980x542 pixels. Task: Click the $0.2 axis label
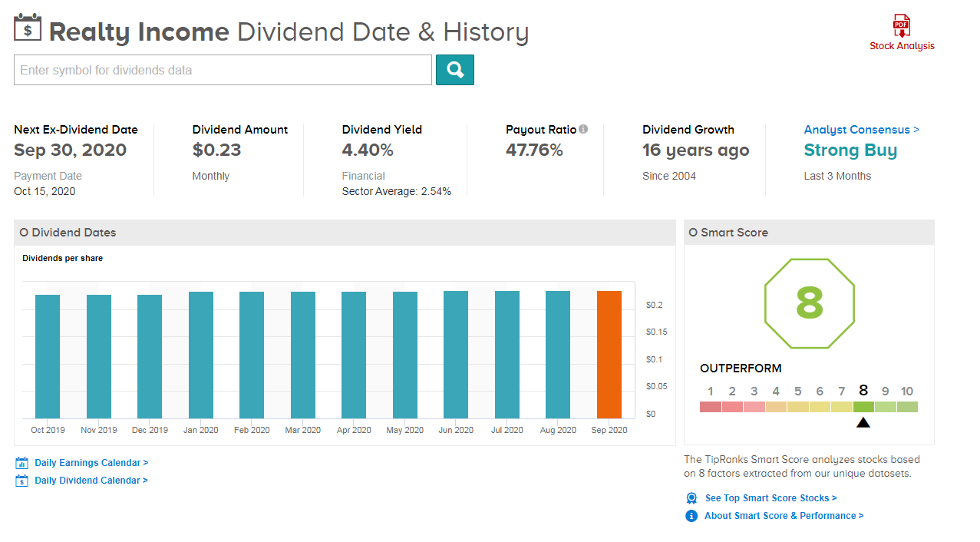click(654, 305)
